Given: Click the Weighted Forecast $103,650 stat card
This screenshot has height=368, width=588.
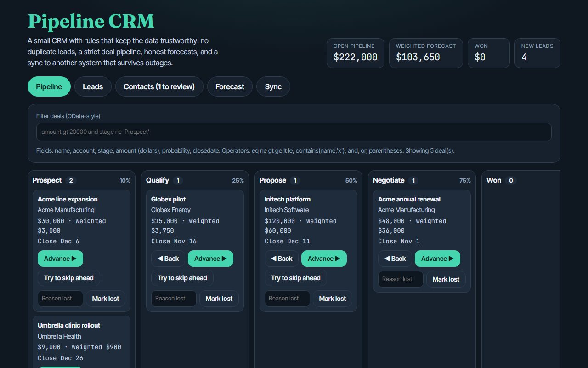Looking at the screenshot, I should [x=426, y=53].
